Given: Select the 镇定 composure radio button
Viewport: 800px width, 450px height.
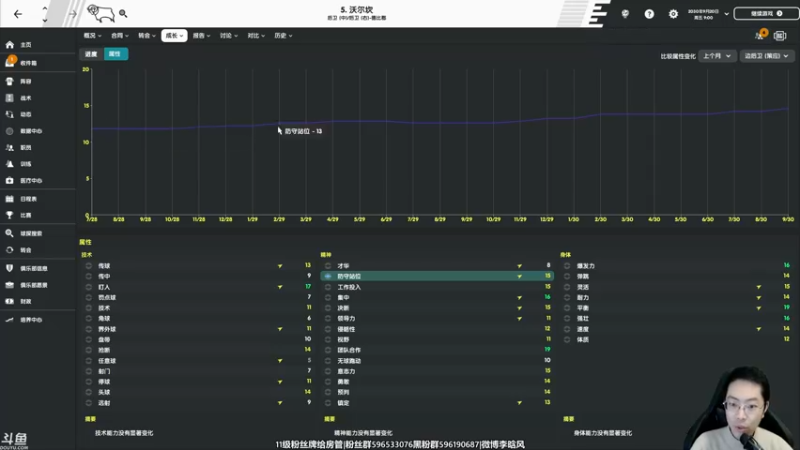Looking at the screenshot, I should pyautogui.click(x=328, y=403).
